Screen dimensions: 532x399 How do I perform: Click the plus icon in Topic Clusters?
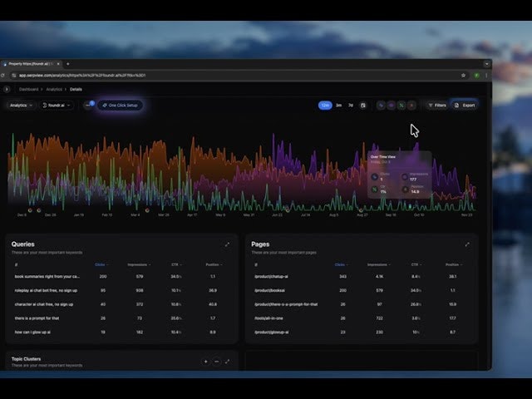click(x=205, y=362)
